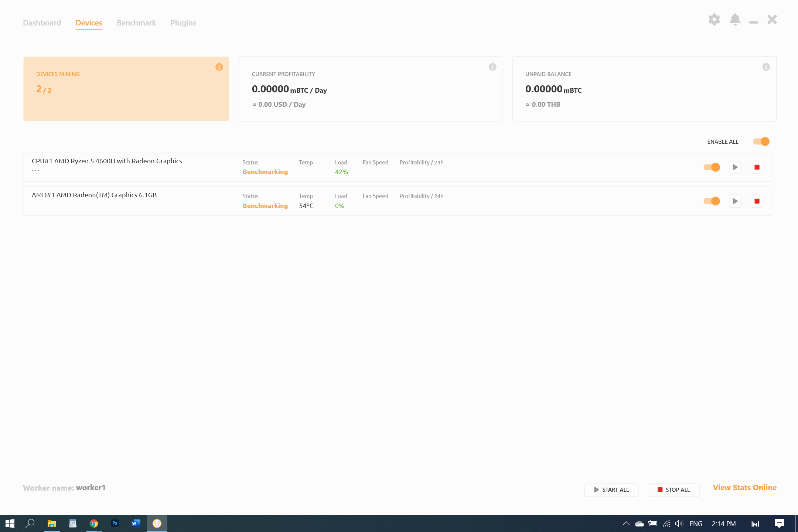Expand AMD#1 Radeon Graphics 6.1GB row
This screenshot has height=532, width=798.
click(398, 201)
